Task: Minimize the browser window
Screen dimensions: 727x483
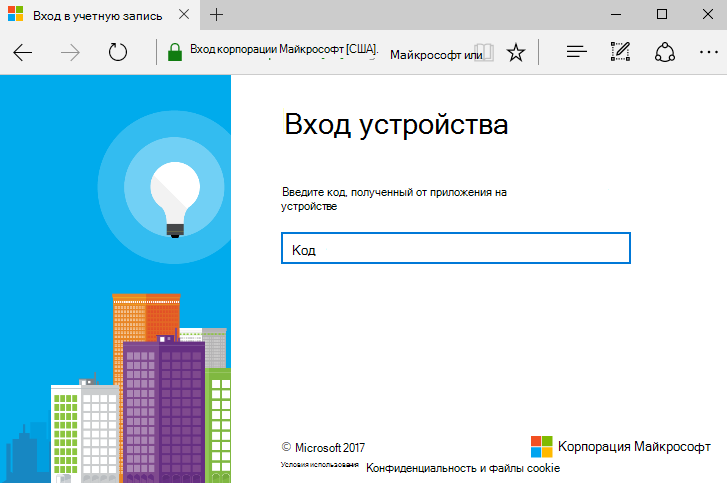Action: pos(616,15)
